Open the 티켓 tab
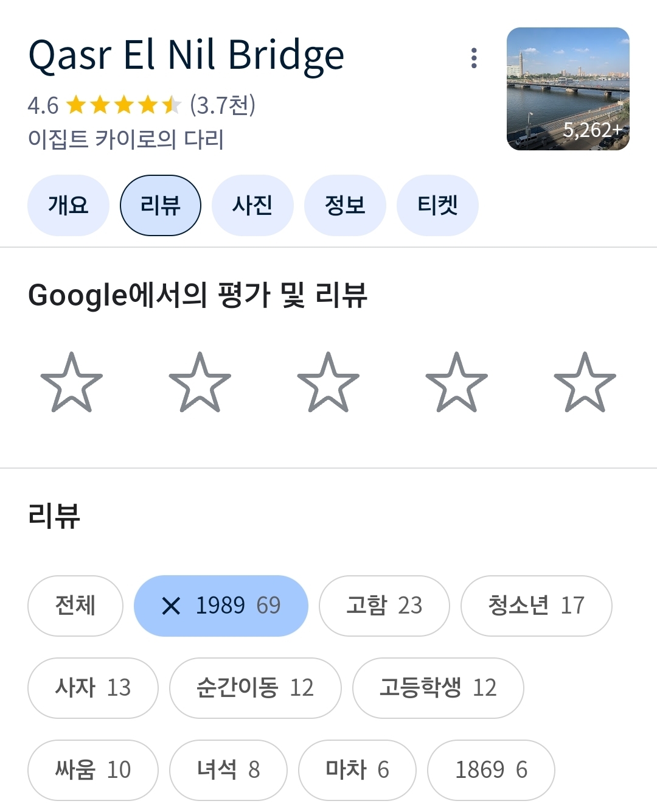Viewport: 657px width, 812px height. [437, 205]
